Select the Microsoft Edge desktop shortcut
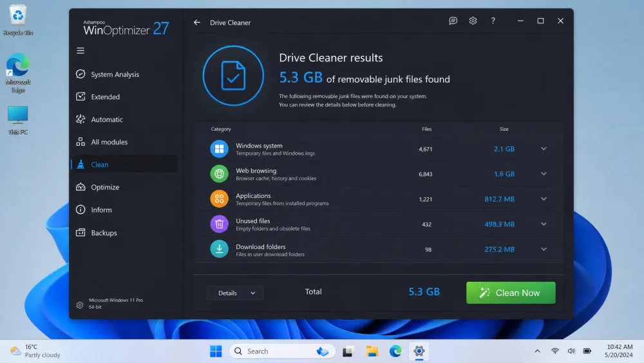The height and width of the screenshot is (363, 644). [17, 73]
